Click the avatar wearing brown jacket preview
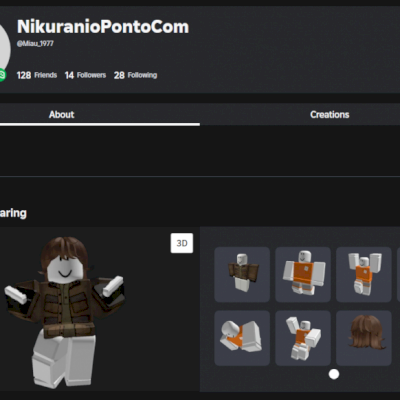400x400 pixels. click(x=65, y=312)
